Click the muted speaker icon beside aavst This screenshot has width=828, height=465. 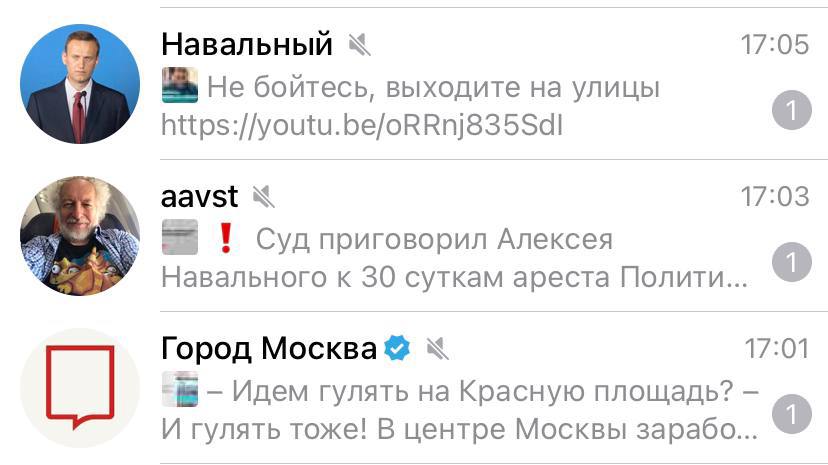[x=264, y=197]
